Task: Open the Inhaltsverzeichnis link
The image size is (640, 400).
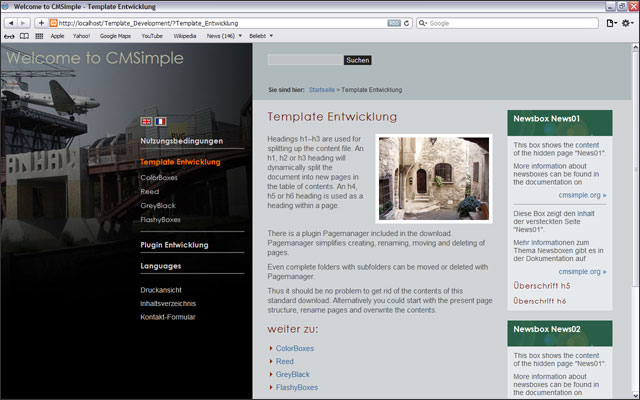Action: point(168,304)
